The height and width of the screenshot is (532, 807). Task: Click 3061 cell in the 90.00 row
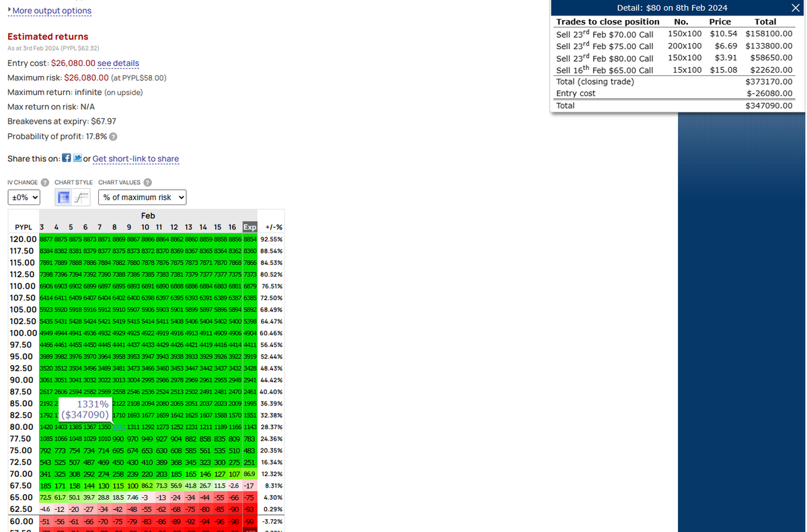coord(46,380)
